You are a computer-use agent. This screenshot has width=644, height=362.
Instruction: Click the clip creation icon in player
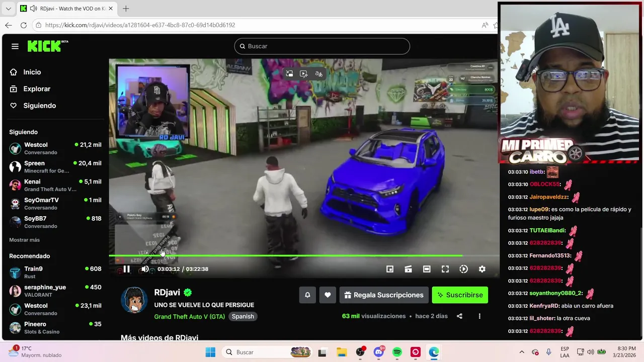(409, 269)
